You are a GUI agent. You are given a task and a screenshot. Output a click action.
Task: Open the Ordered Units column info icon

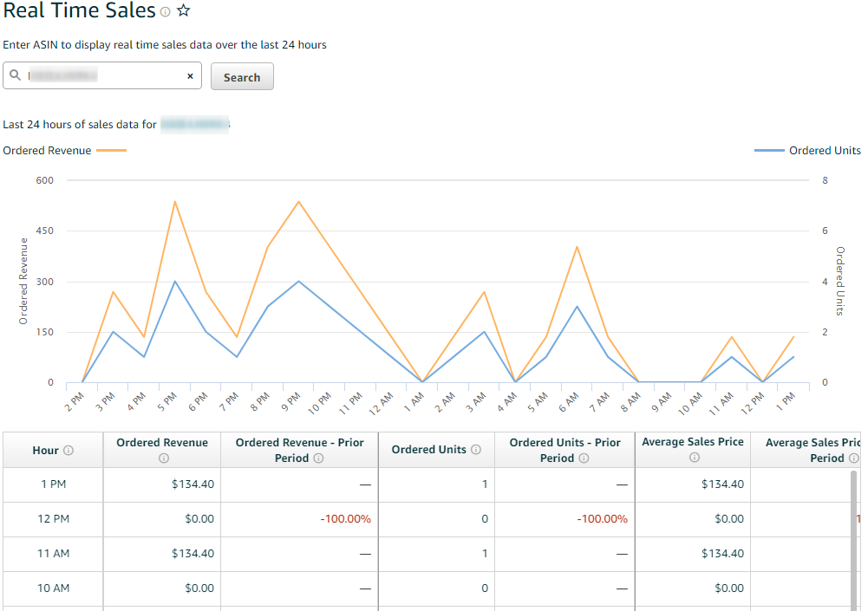476,449
